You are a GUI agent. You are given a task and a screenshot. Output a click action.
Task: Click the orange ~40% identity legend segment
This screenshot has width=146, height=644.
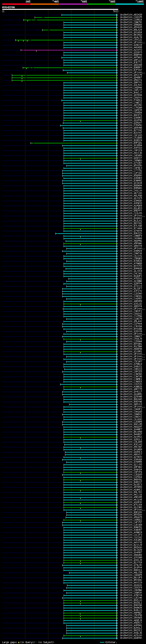click(x=45, y=4)
